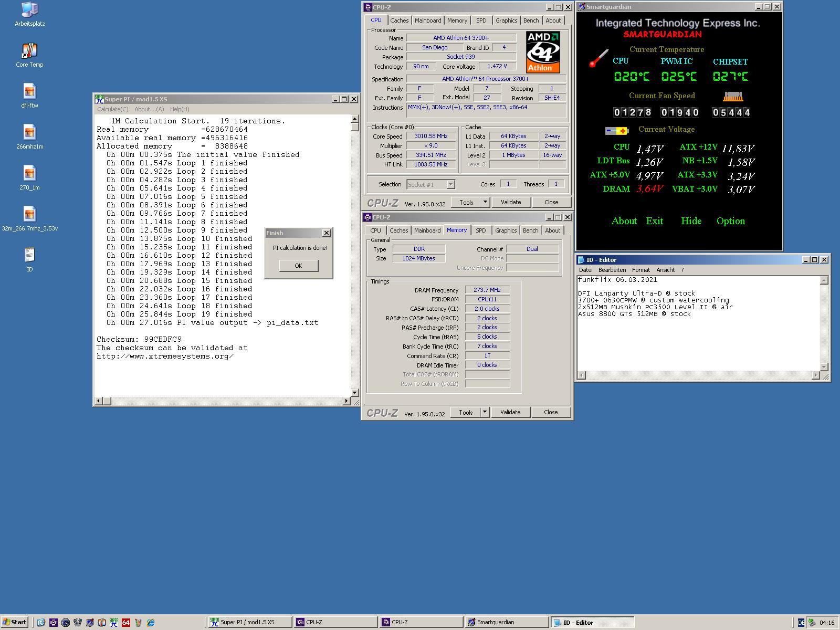Click the taskbar clock showing 04:16
840x630 pixels.
(x=826, y=623)
